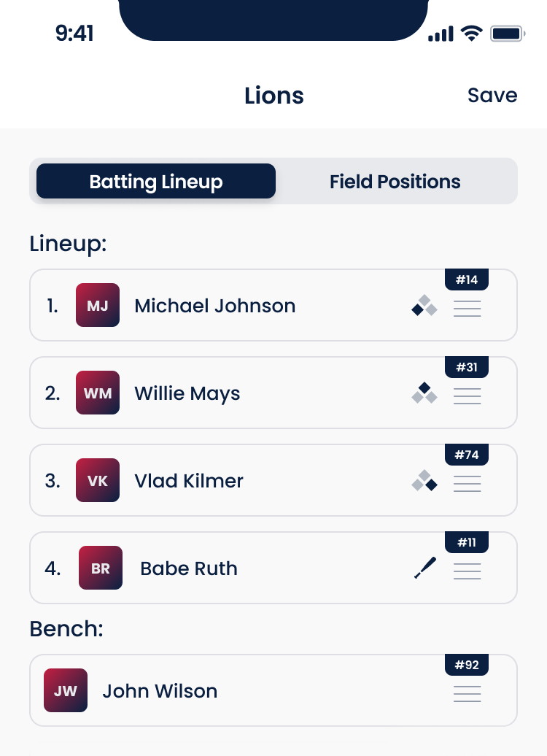Tap the WM avatar thumbnail

pyautogui.click(x=98, y=393)
